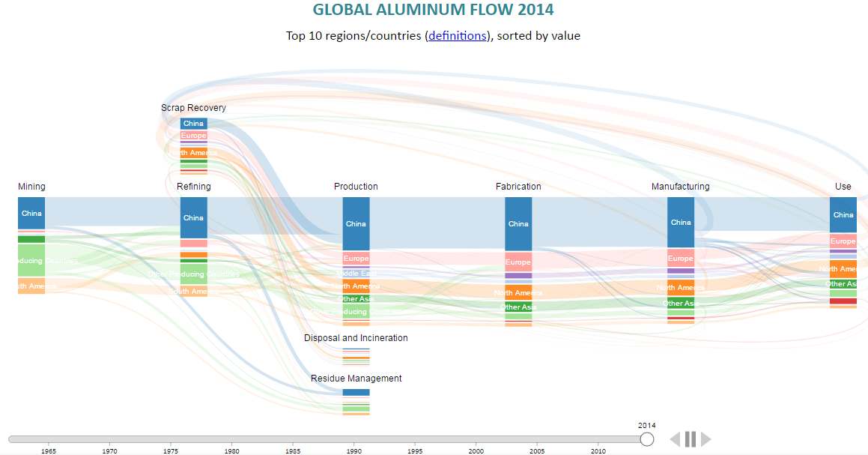This screenshot has width=868, height=455.
Task: Click North America node in Manufacturing
Action: point(681,287)
